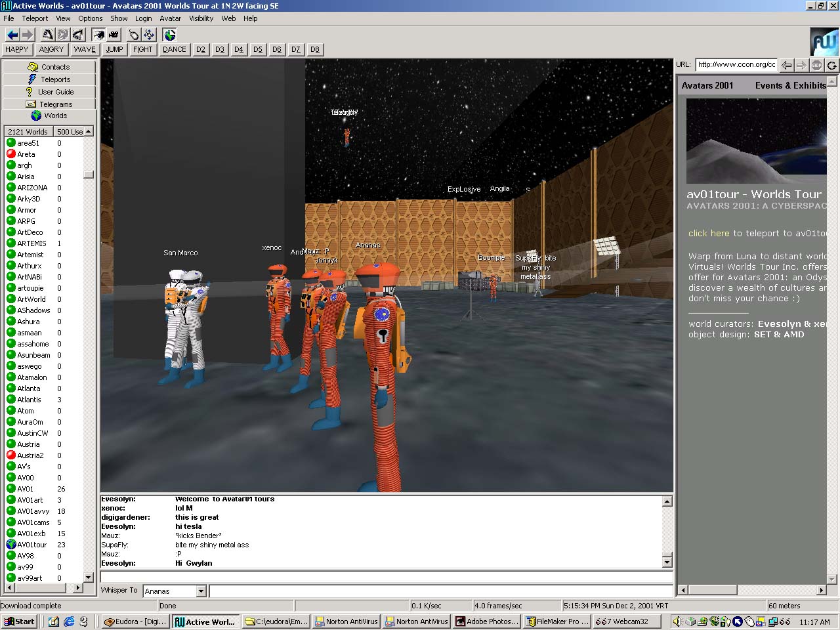Screen dimensions: 840x630
Task: Open the Avatar menu
Action: [170, 18]
